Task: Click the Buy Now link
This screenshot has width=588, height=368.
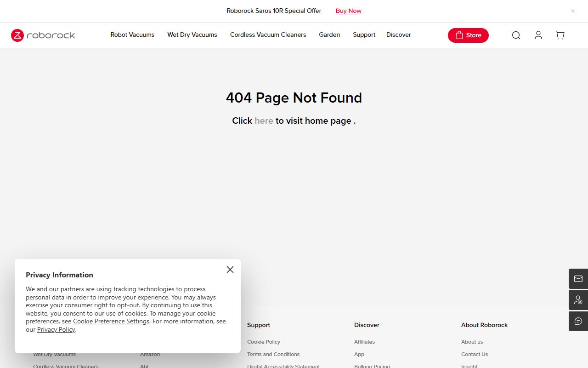Action: (349, 11)
